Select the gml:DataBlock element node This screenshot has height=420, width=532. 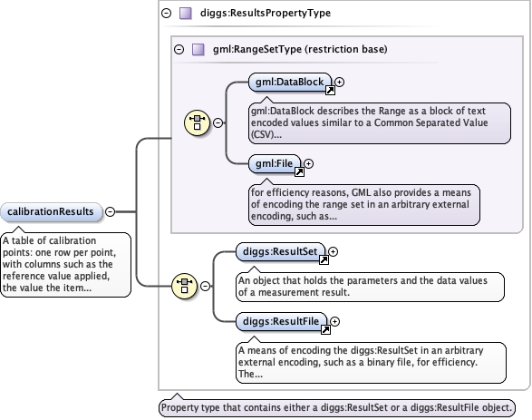coord(290,83)
